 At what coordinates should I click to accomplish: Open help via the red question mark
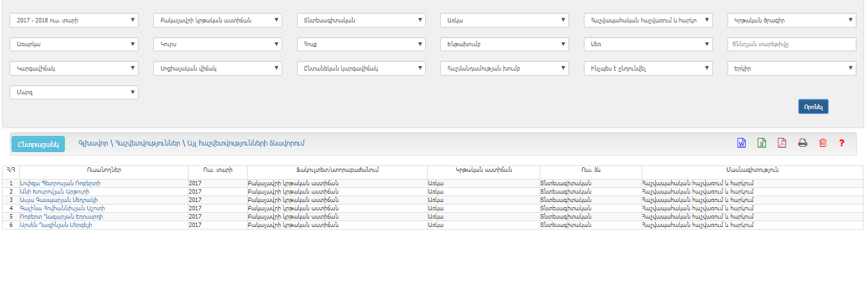[x=841, y=143]
